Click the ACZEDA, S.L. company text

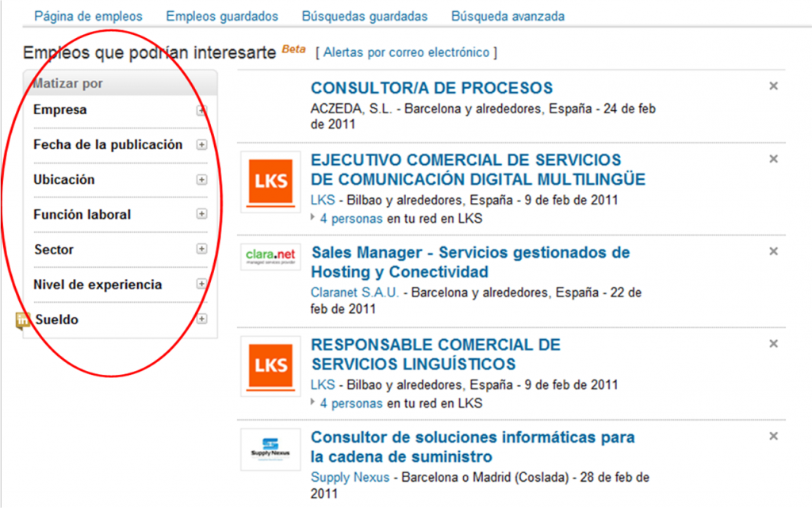pos(351,109)
